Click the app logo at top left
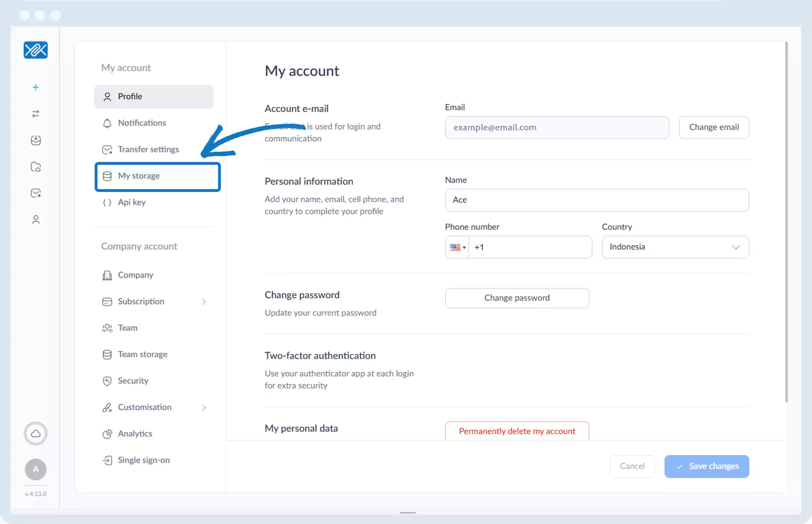This screenshot has height=524, width=812. (36, 50)
